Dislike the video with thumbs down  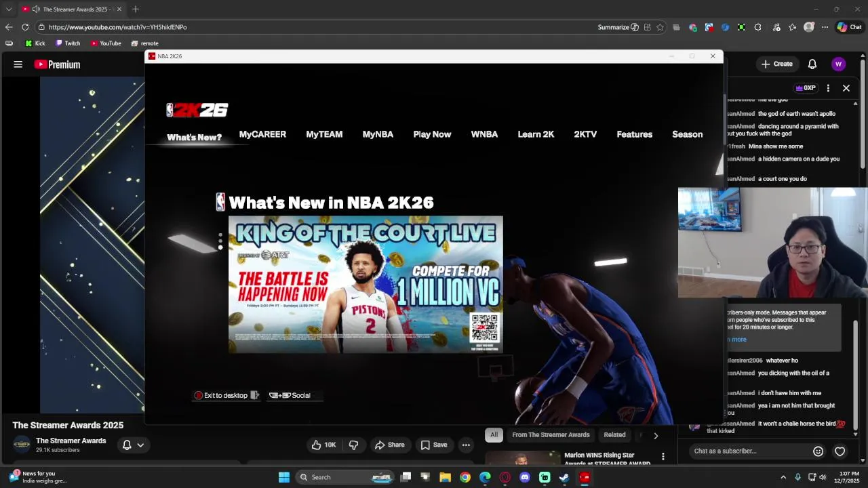tap(353, 445)
